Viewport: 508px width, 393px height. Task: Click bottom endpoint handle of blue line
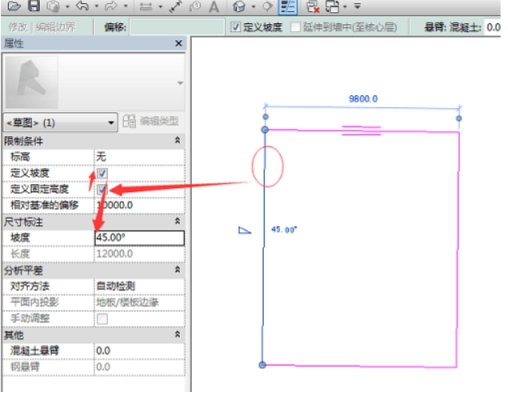pos(263,365)
